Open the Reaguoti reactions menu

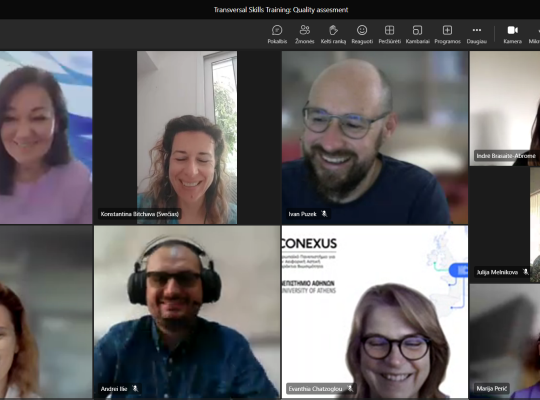click(362, 34)
